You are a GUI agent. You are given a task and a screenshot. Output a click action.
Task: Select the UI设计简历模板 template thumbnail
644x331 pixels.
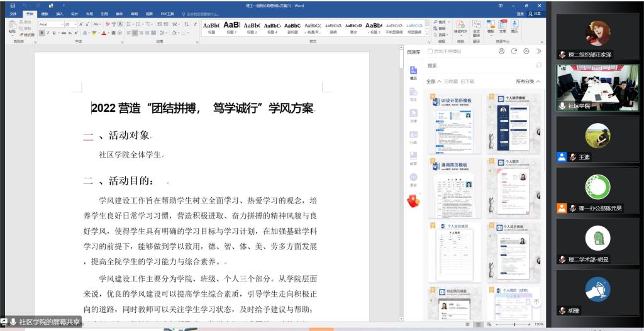point(455,123)
